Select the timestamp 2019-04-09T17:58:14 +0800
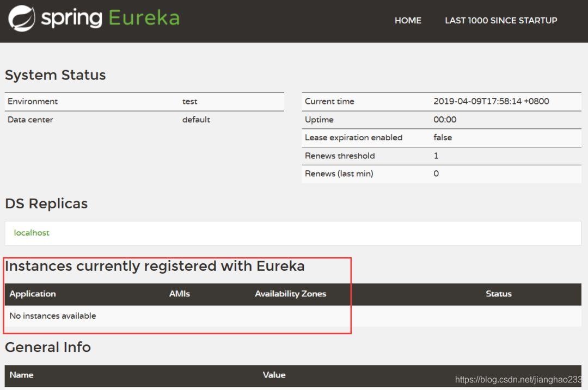Image resolution: width=588 pixels, height=390 pixels. pyautogui.click(x=491, y=101)
